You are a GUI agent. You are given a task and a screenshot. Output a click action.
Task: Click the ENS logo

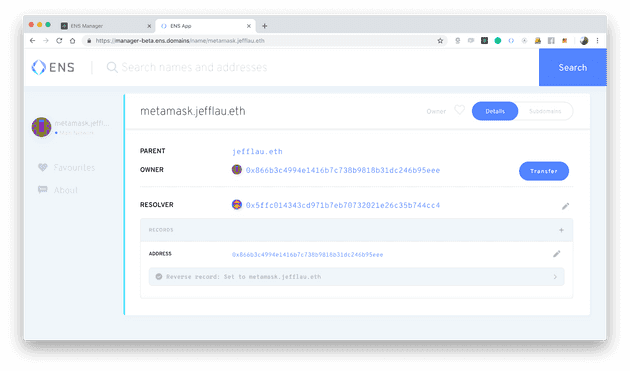53,67
